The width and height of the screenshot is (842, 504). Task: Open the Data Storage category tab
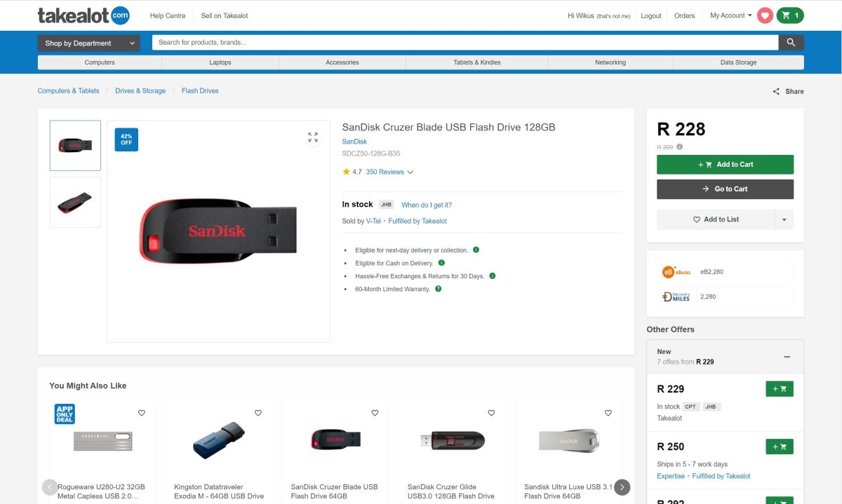738,62
